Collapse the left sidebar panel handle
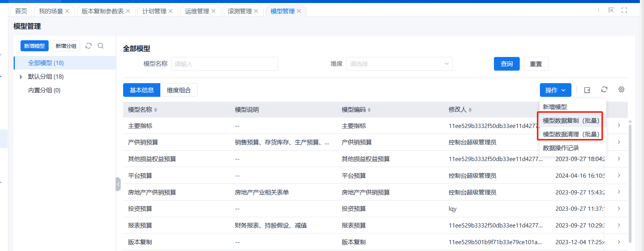Viewport: 644px width, 251px height. (118, 184)
